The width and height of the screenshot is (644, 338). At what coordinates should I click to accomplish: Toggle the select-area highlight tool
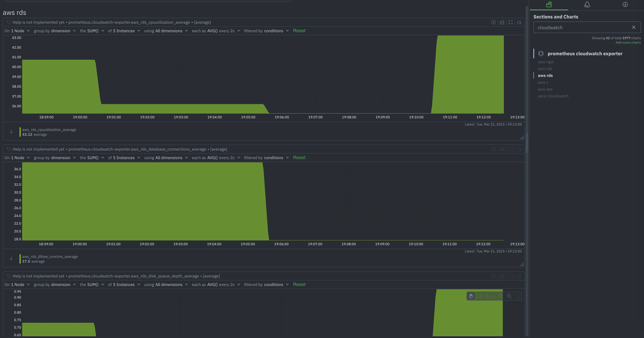(479, 296)
